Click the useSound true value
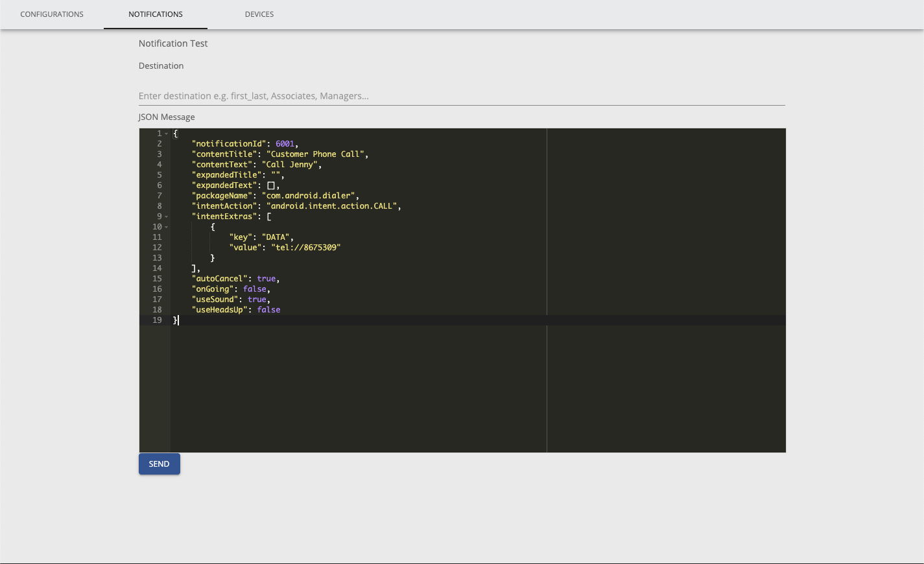Viewport: 924px width, 564px height. pos(257,300)
